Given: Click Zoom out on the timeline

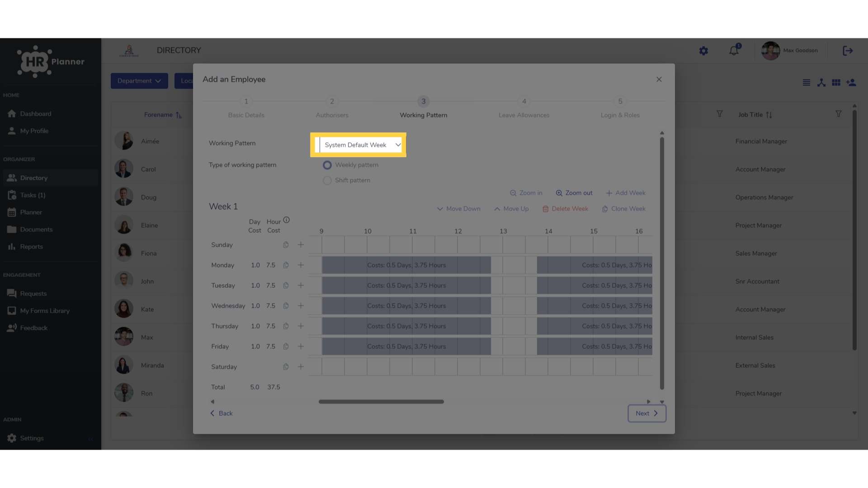Looking at the screenshot, I should click(574, 193).
